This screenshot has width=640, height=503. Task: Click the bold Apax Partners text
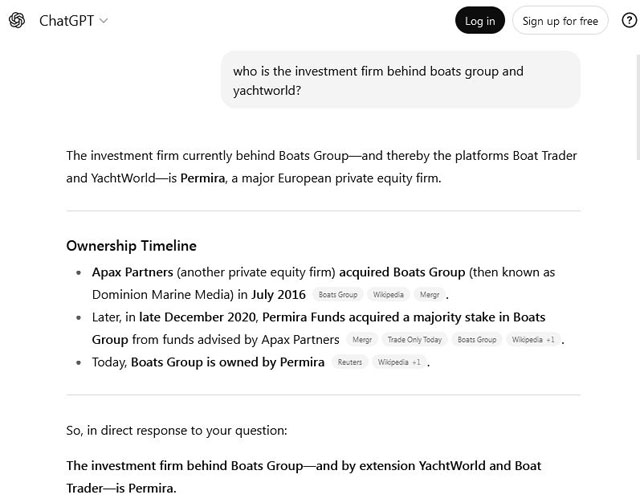click(x=132, y=272)
